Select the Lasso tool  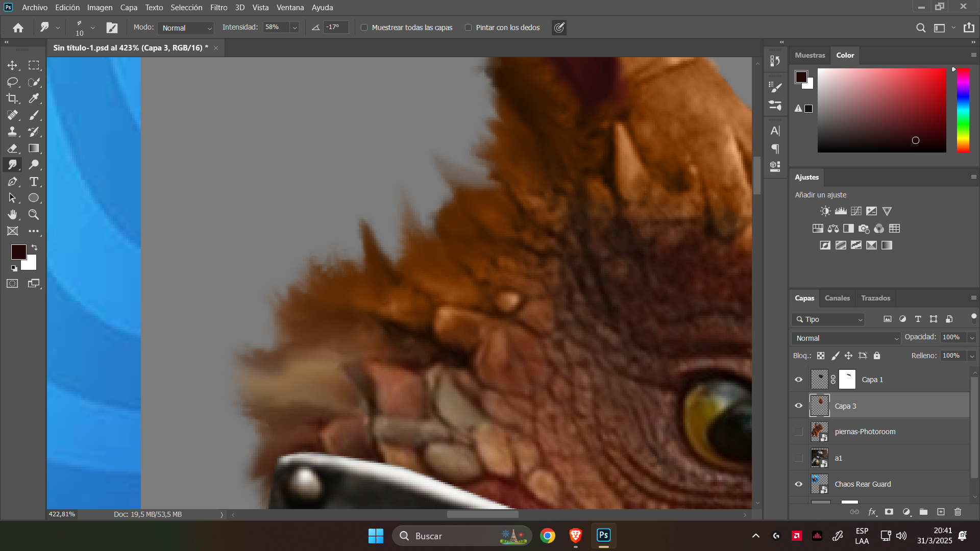(12, 82)
